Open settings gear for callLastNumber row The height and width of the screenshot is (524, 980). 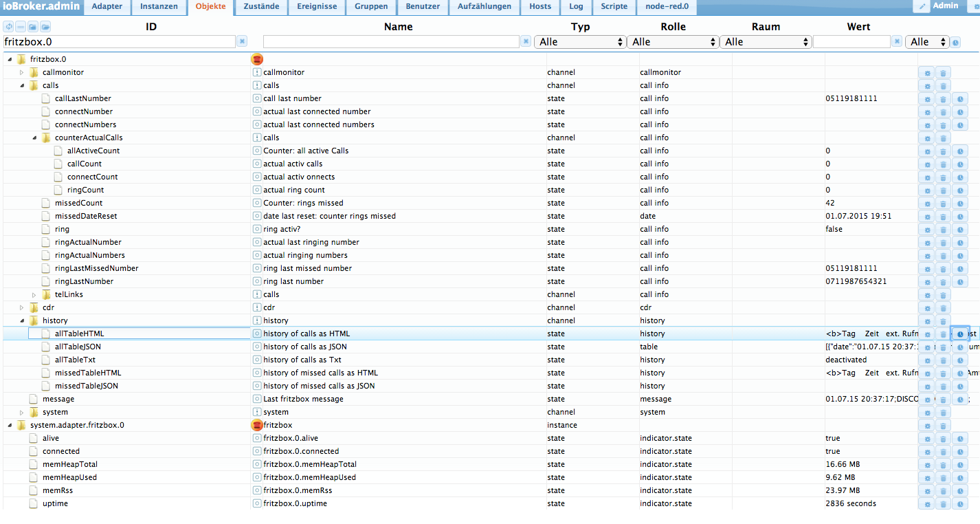click(926, 98)
